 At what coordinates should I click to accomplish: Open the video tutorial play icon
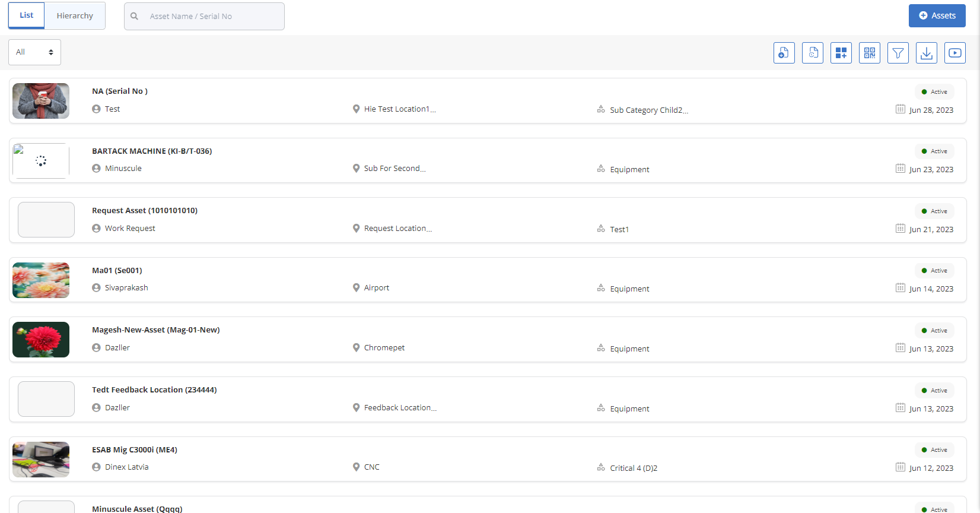click(x=954, y=53)
